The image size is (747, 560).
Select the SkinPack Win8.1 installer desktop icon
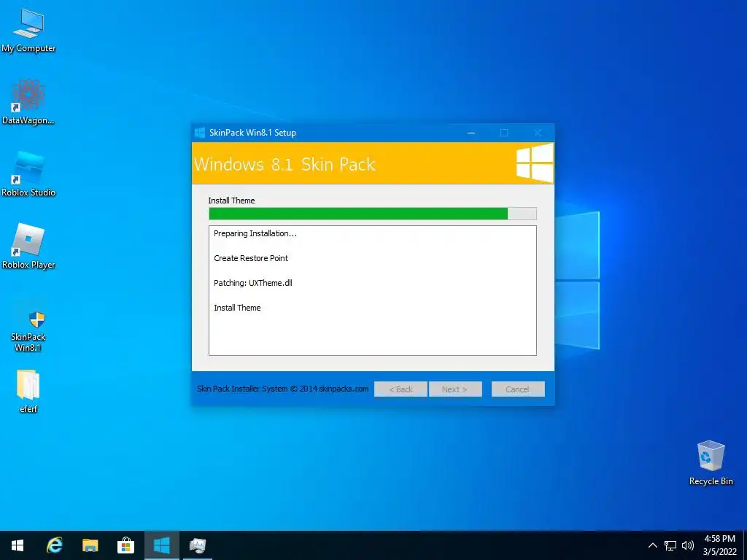(28, 330)
